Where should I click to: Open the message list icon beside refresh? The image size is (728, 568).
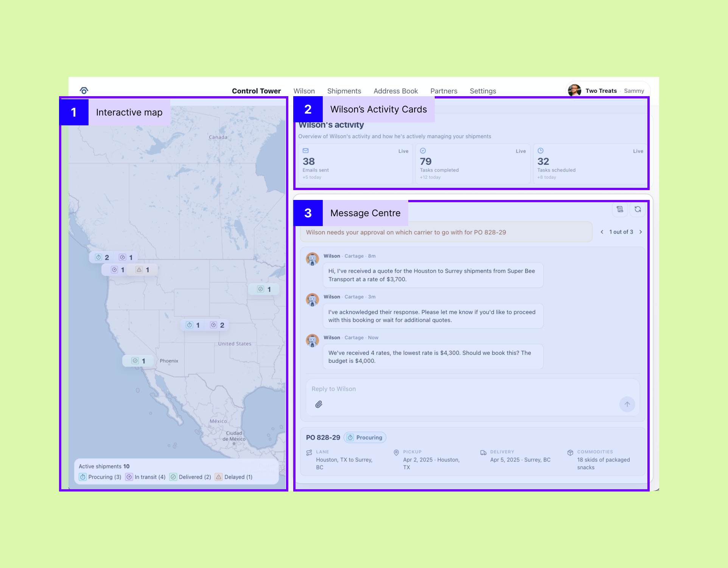620,209
